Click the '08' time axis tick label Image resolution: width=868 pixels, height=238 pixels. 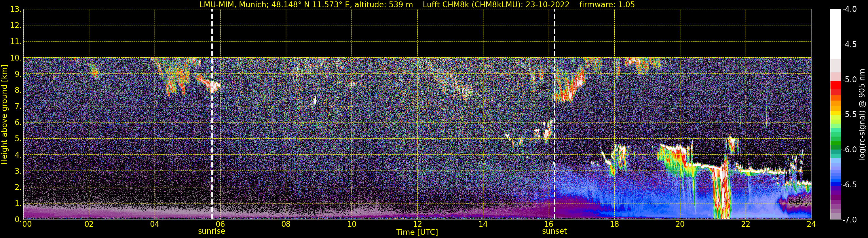[286, 224]
